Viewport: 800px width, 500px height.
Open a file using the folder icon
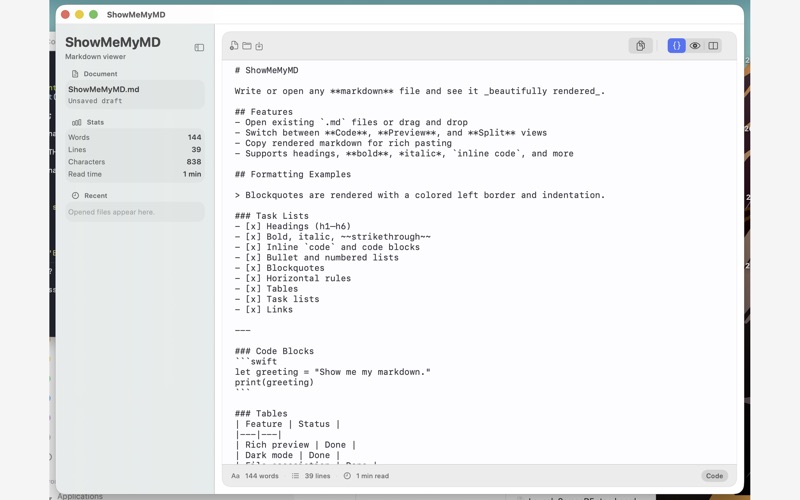247,46
